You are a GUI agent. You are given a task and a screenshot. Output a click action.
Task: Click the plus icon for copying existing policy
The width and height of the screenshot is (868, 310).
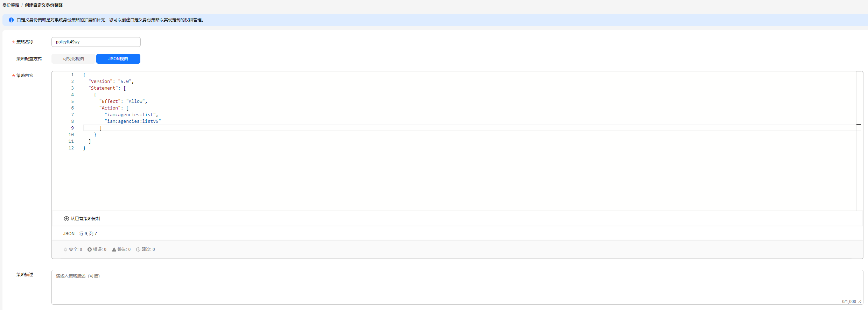pyautogui.click(x=66, y=219)
